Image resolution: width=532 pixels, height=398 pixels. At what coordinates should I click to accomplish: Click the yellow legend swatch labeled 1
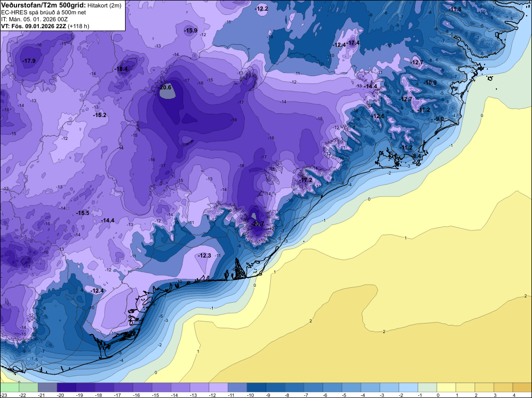click(x=465, y=387)
